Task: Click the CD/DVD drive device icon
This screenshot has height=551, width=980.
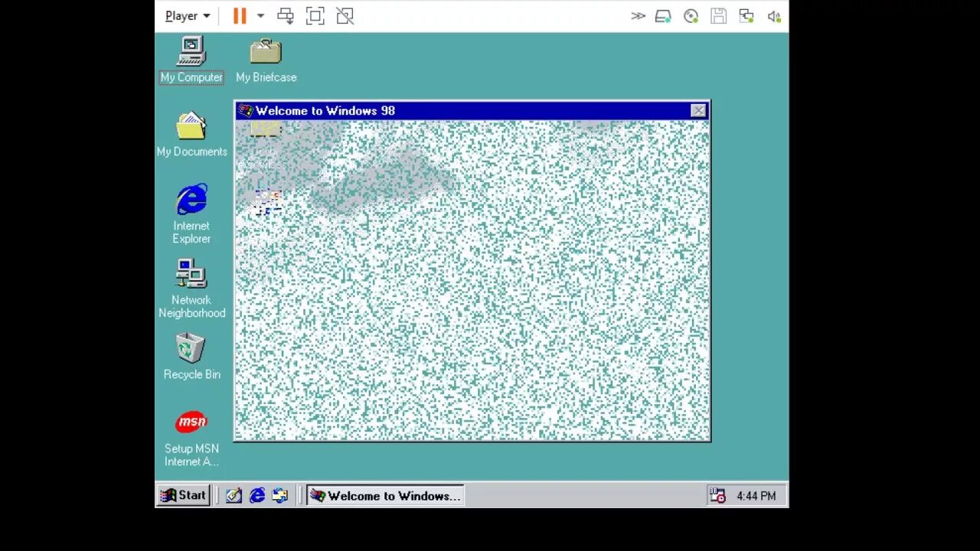Action: 691,16
